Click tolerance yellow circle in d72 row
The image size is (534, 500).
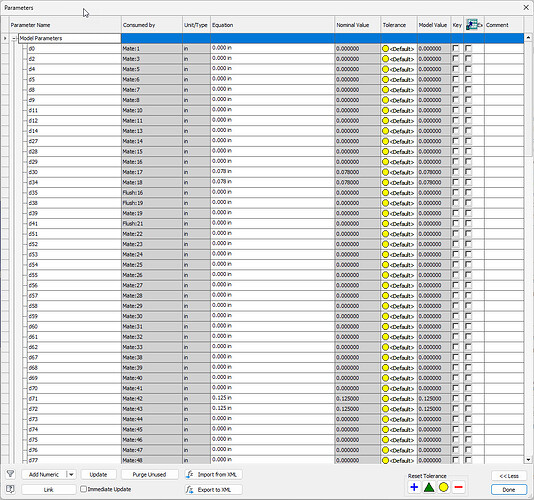click(x=385, y=409)
